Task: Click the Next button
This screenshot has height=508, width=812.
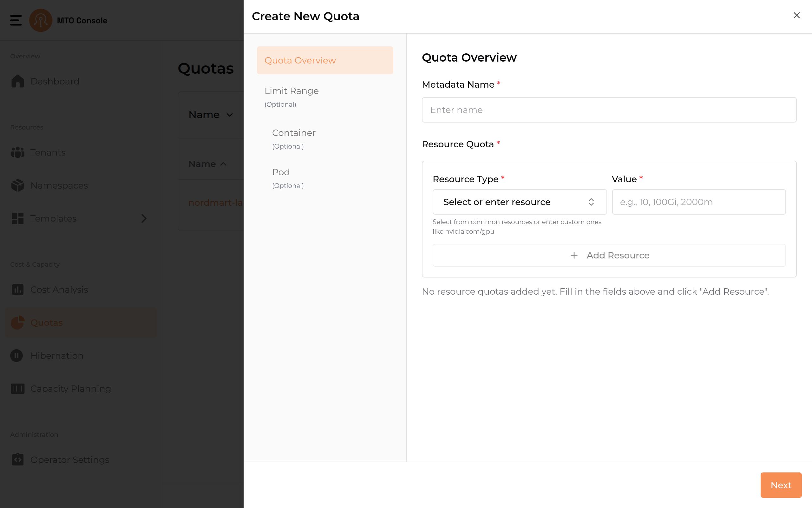Action: pos(781,485)
